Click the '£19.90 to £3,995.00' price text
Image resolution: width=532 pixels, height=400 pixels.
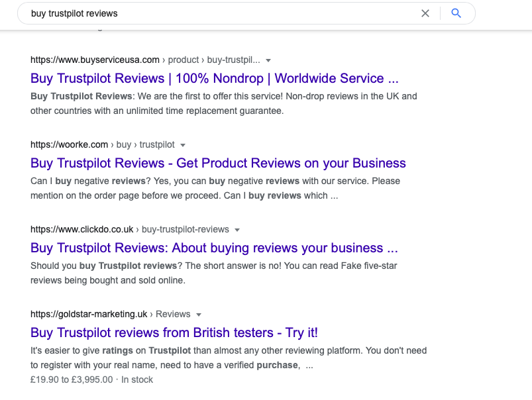pos(72,379)
